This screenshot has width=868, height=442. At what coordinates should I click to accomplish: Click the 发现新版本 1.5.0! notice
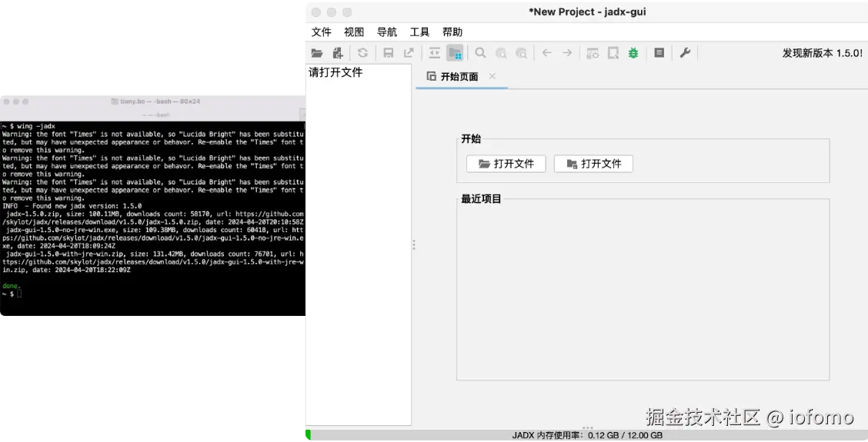(822, 53)
